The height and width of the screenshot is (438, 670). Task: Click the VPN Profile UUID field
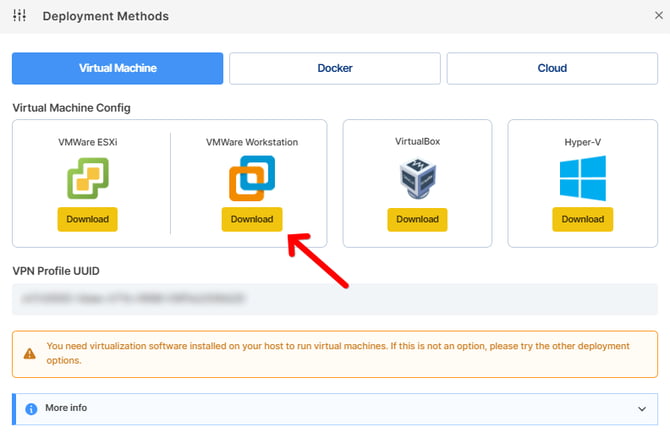[335, 299]
